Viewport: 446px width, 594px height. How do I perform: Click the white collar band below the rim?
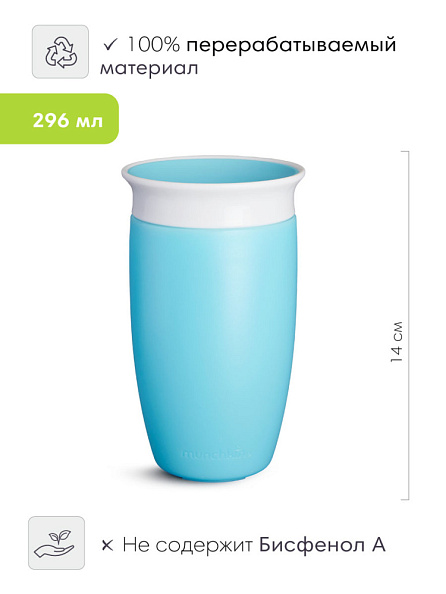pos(213,206)
